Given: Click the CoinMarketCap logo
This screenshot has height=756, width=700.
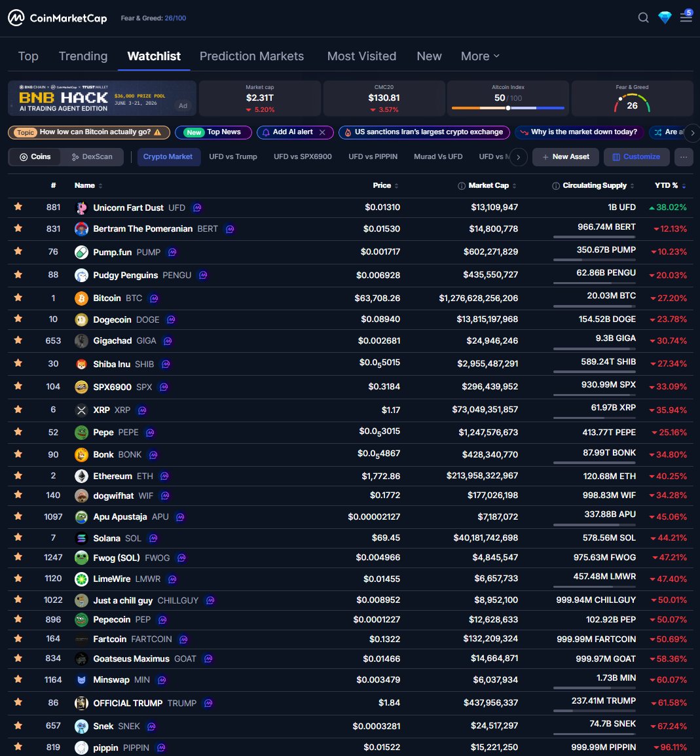Looking at the screenshot, I should pos(58,18).
